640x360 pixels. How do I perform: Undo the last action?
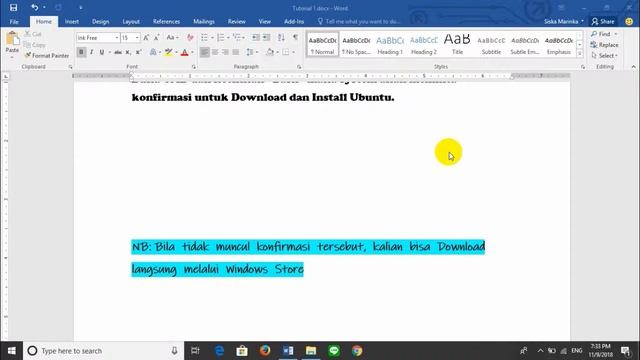pos(35,7)
